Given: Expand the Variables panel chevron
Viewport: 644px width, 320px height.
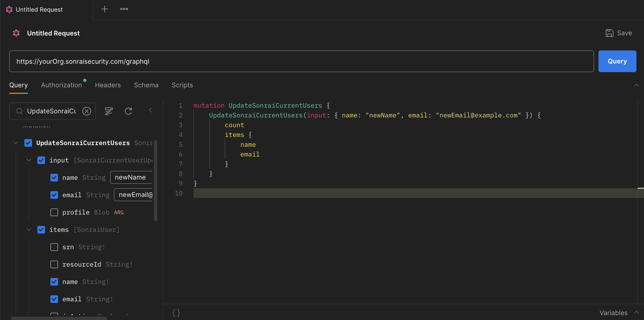Looking at the screenshot, I should tap(636, 312).
